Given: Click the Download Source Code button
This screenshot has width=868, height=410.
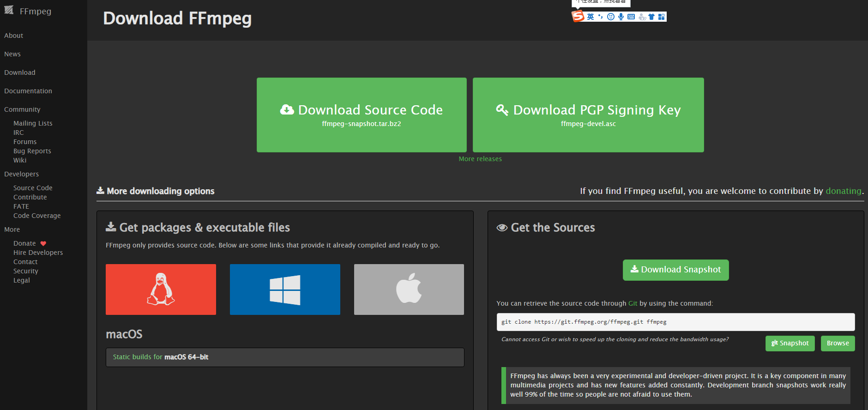Looking at the screenshot, I should pyautogui.click(x=362, y=115).
